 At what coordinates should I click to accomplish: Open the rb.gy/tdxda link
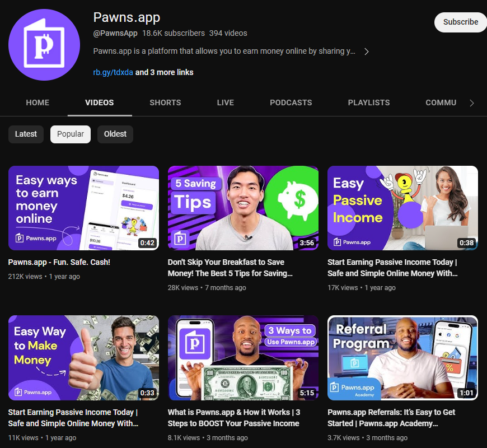[x=113, y=72]
